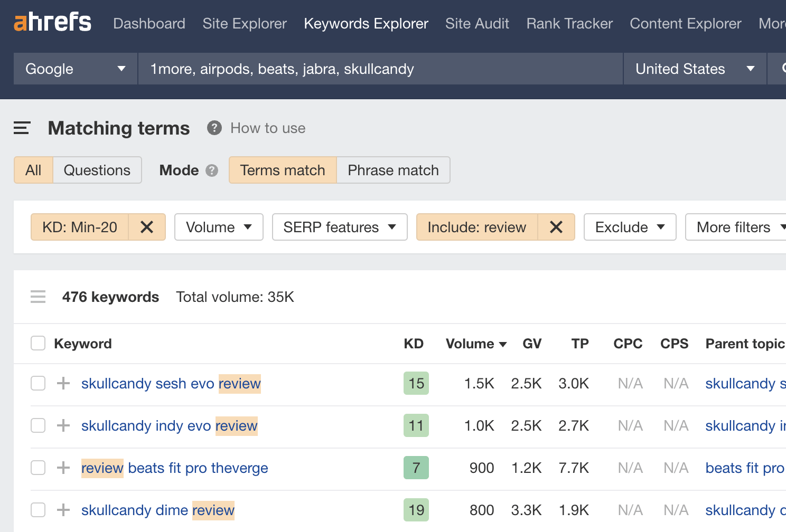The height and width of the screenshot is (532, 786).
Task: Click the How to use help icon
Action: [x=214, y=128]
